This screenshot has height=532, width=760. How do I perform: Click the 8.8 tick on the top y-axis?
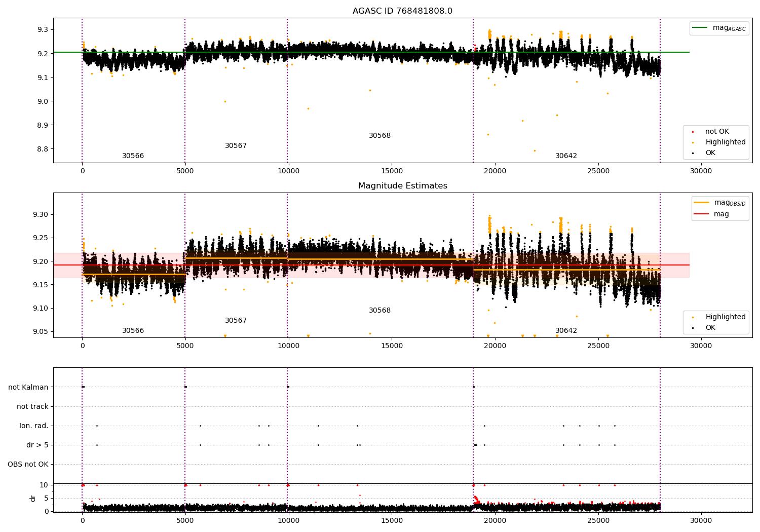43,149
